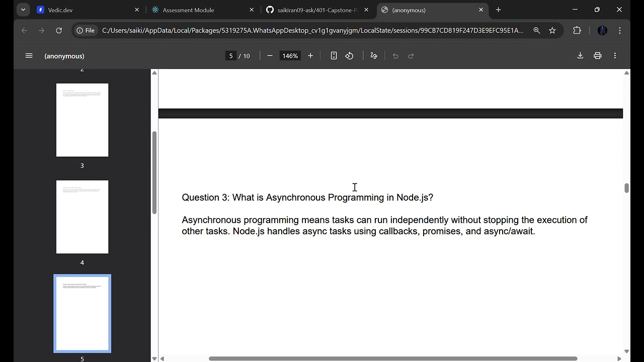The width and height of the screenshot is (644, 362).
Task: Select the (anonymous) PDF tab
Action: pos(432,10)
